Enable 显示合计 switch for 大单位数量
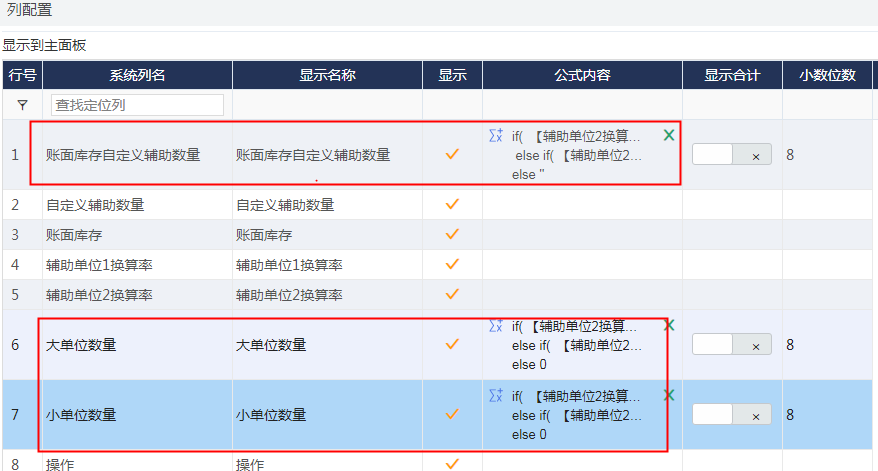This screenshot has height=471, width=878. pyautogui.click(x=731, y=345)
